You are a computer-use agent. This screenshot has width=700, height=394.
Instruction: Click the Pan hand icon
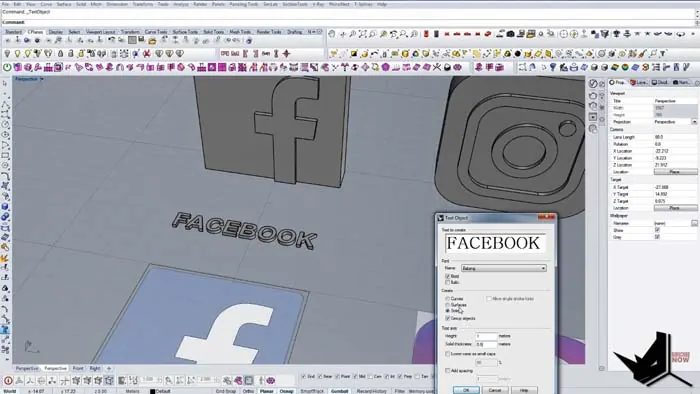(332, 34)
